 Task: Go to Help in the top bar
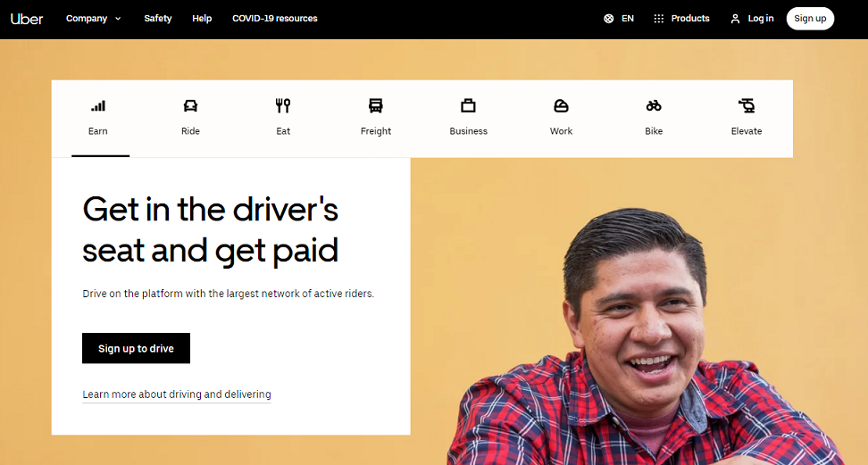pos(202,18)
